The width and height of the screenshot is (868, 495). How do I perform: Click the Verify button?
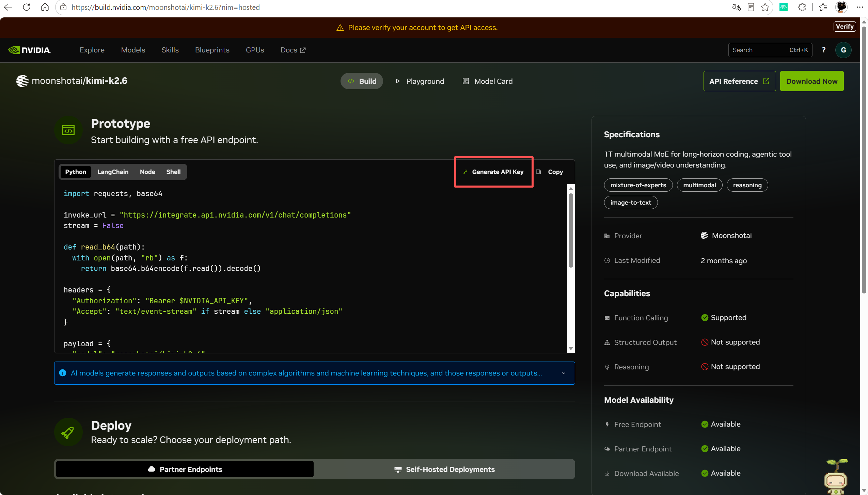click(845, 27)
